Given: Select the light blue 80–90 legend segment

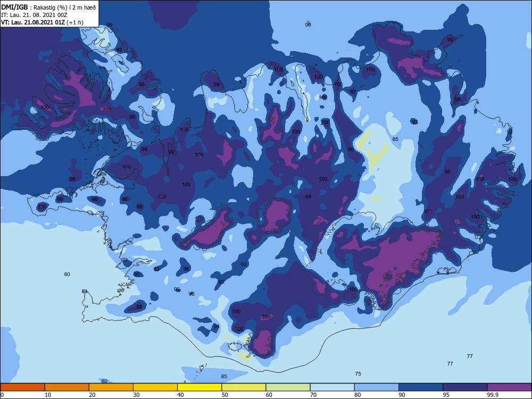Looking at the screenshot, I should click(377, 387).
